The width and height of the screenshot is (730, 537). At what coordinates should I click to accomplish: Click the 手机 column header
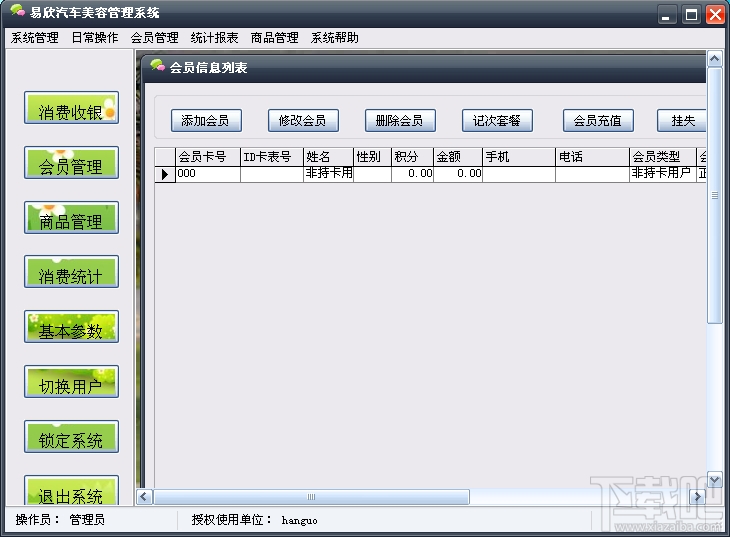tap(519, 157)
